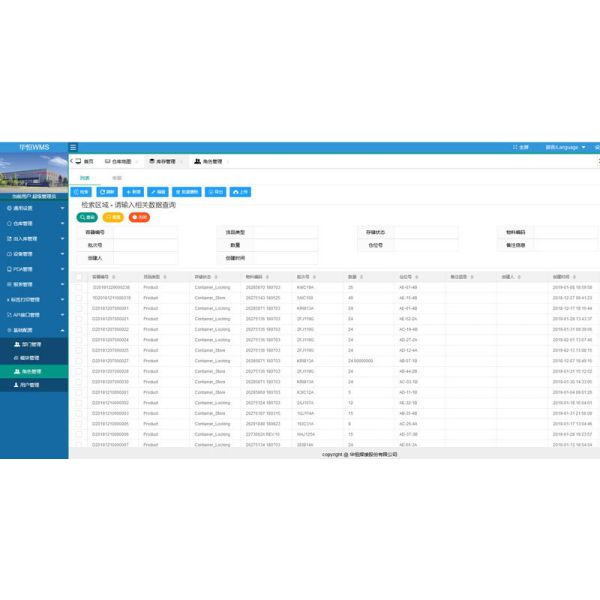Sort table by 创建时间 column sort icon
Screen dimensions: 600x600
coord(574,277)
